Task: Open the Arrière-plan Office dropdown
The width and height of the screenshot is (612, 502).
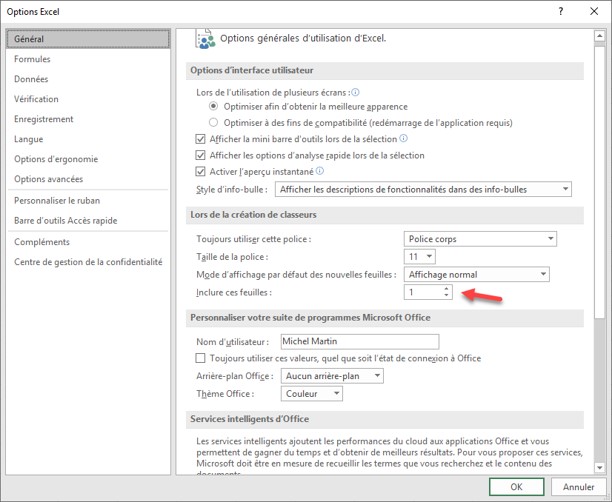Action: (x=332, y=376)
